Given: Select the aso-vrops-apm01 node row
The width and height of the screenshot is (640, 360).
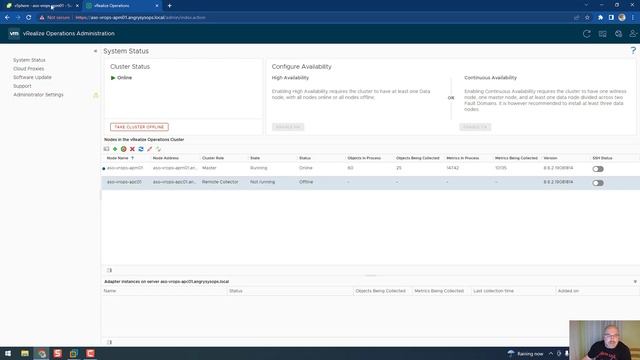Looking at the screenshot, I should pos(371,168).
